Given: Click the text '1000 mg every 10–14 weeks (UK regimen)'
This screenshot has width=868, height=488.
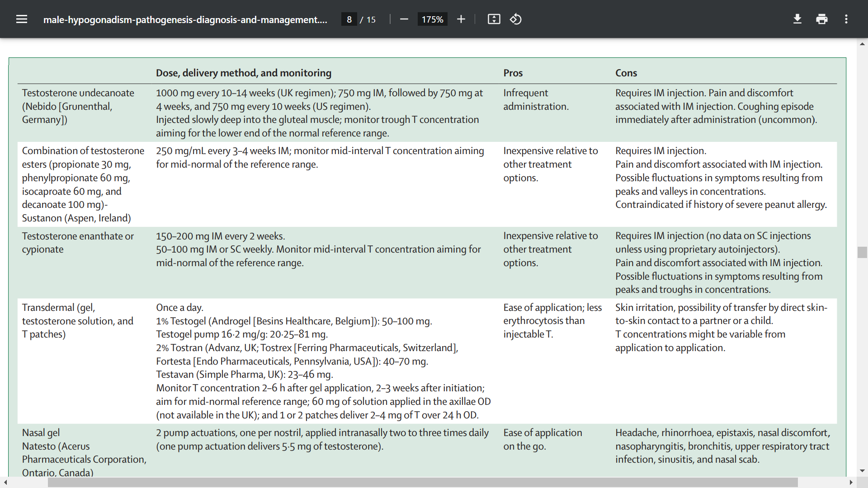Looking at the screenshot, I should (245, 93).
